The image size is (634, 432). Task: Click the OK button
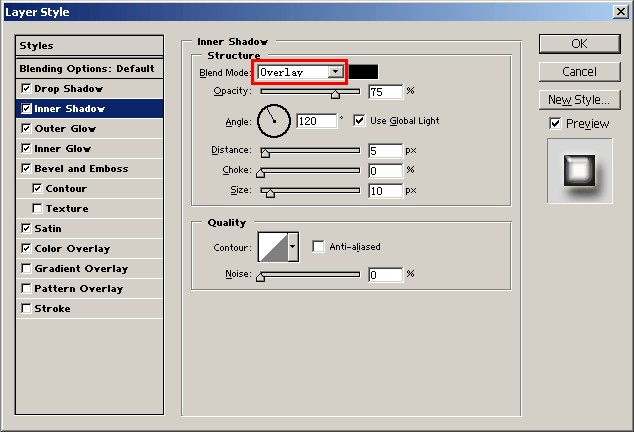coord(579,44)
